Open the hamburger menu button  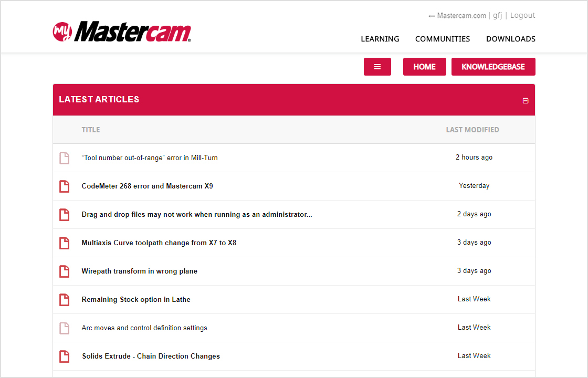point(377,67)
